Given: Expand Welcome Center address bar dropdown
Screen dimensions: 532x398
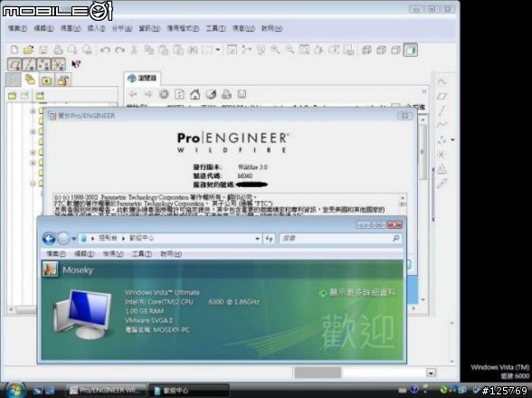Looking at the screenshot, I should (257, 239).
